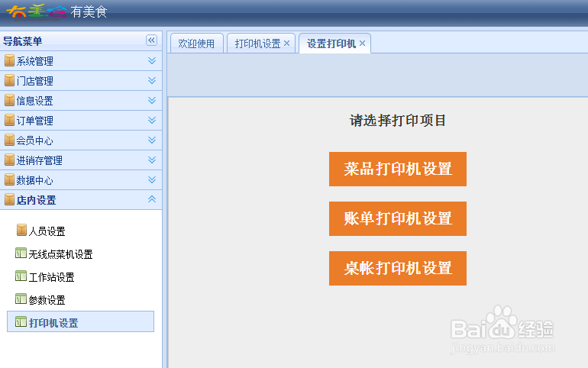Expand the 系统管理 section chevron
The height and width of the screenshot is (368, 588).
pyautogui.click(x=152, y=61)
